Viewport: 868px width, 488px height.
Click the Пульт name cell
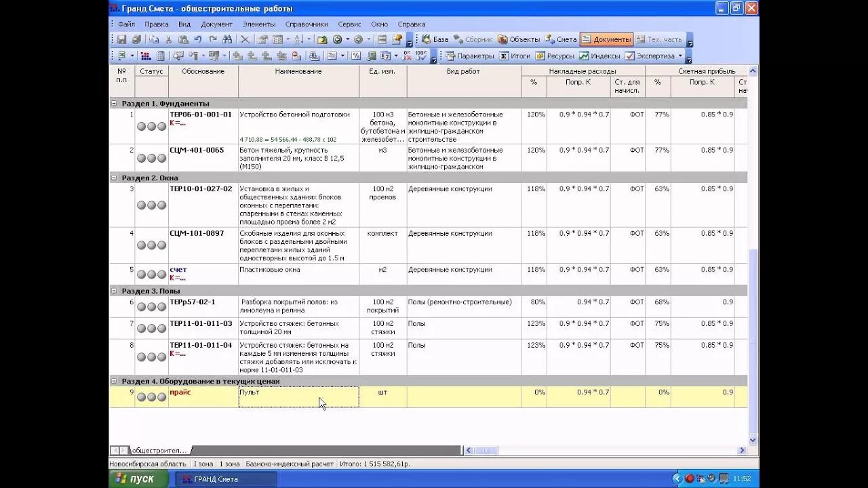(x=298, y=396)
